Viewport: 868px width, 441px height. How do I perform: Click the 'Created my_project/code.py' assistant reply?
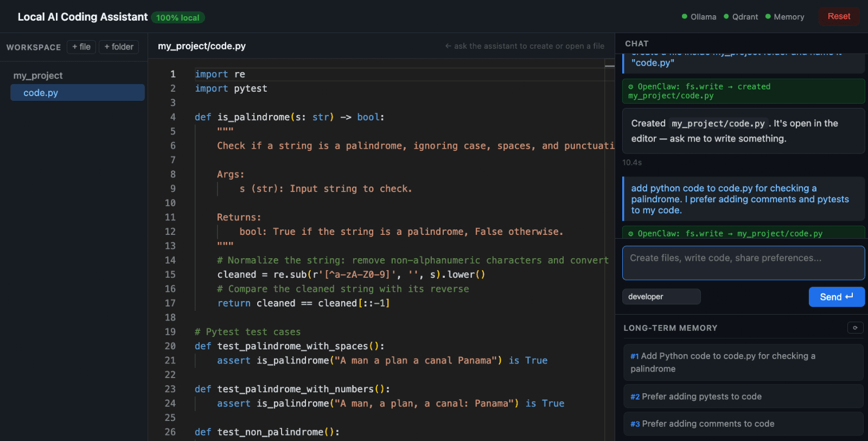click(743, 131)
